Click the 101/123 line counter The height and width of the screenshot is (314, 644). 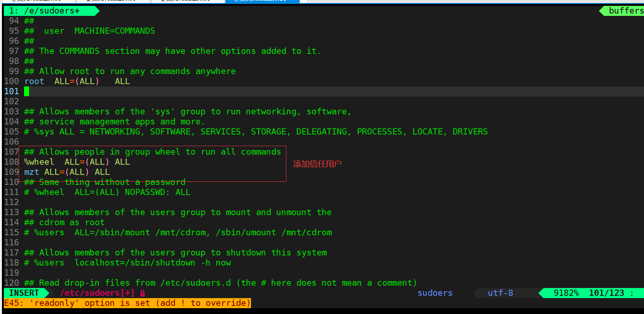606,293
